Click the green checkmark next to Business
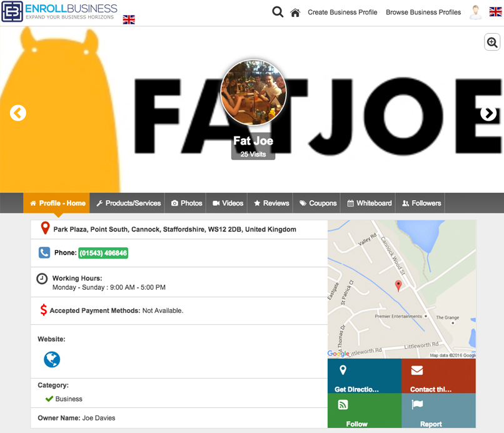This screenshot has height=433, width=504. tap(49, 399)
